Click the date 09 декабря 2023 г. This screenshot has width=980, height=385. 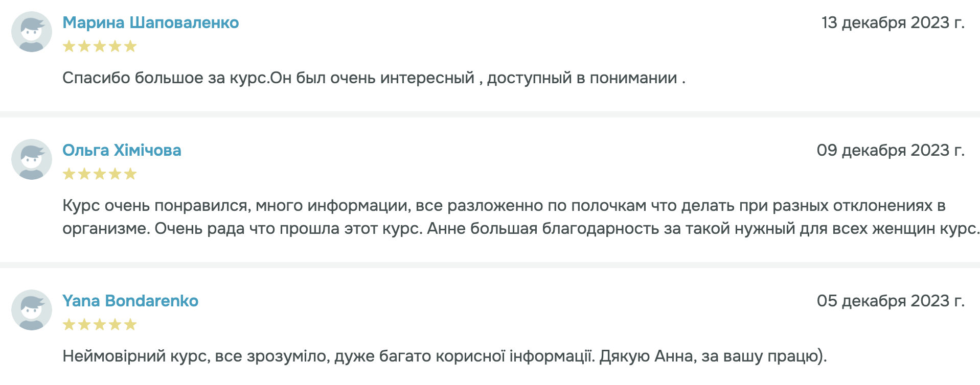point(890,150)
